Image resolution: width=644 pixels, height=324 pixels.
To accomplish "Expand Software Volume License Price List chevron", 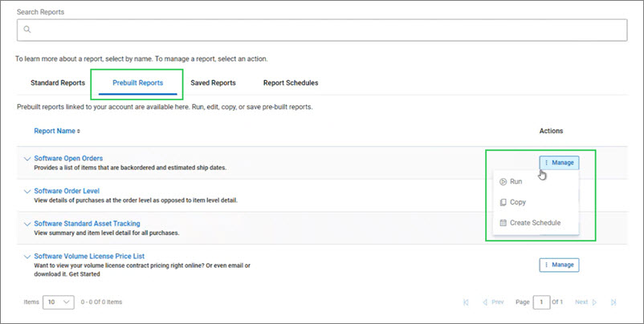I will [27, 257].
